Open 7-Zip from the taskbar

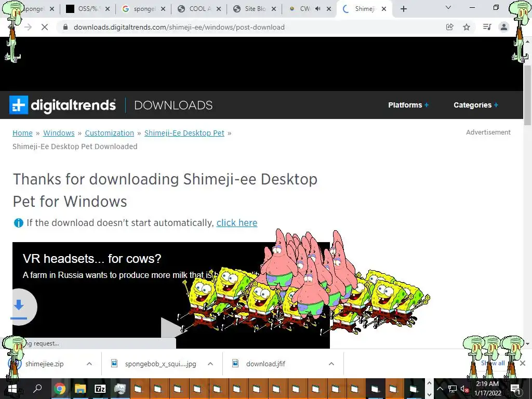[100, 389]
